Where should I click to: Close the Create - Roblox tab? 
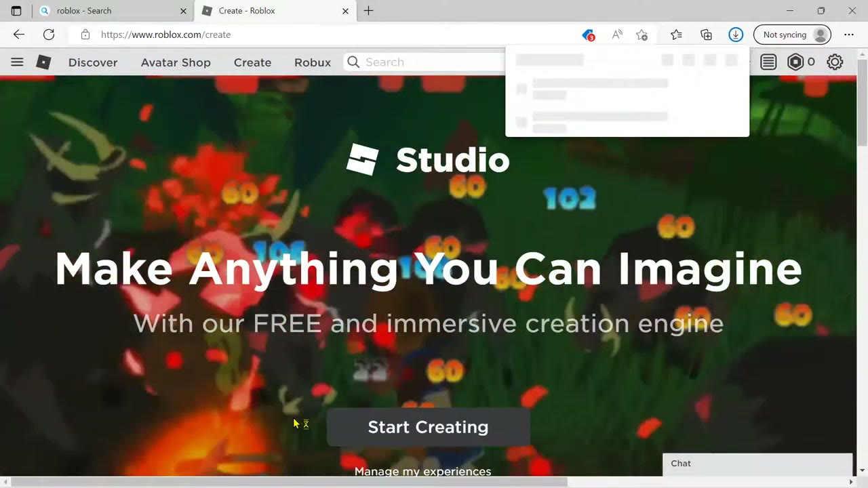(345, 11)
